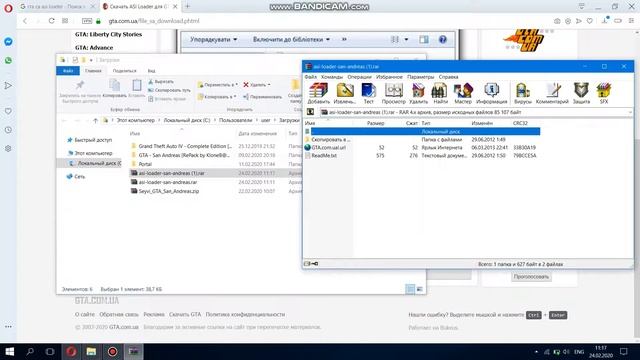This screenshot has width=640, height=360.
Task: Click Explorer Вставить ribbon icon
Action: (x=136, y=89)
